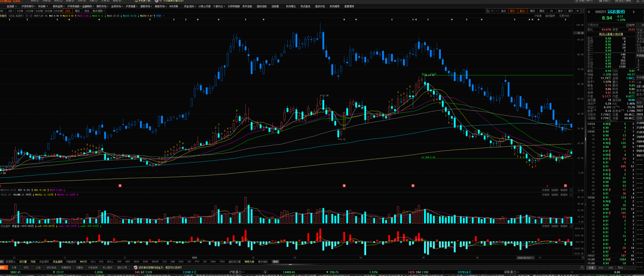Screen dimensions: 644x276
Task: Select the DMA indicator tab
Action: coord(213,262)
